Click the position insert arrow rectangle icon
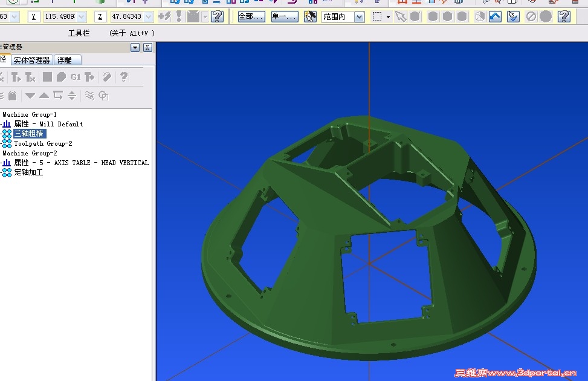588x381 pixels. [x=58, y=96]
